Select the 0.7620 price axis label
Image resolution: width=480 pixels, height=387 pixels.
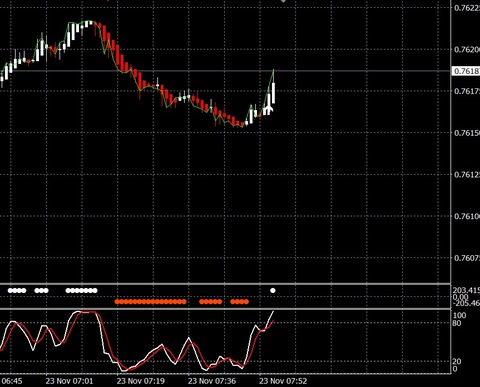click(467, 50)
